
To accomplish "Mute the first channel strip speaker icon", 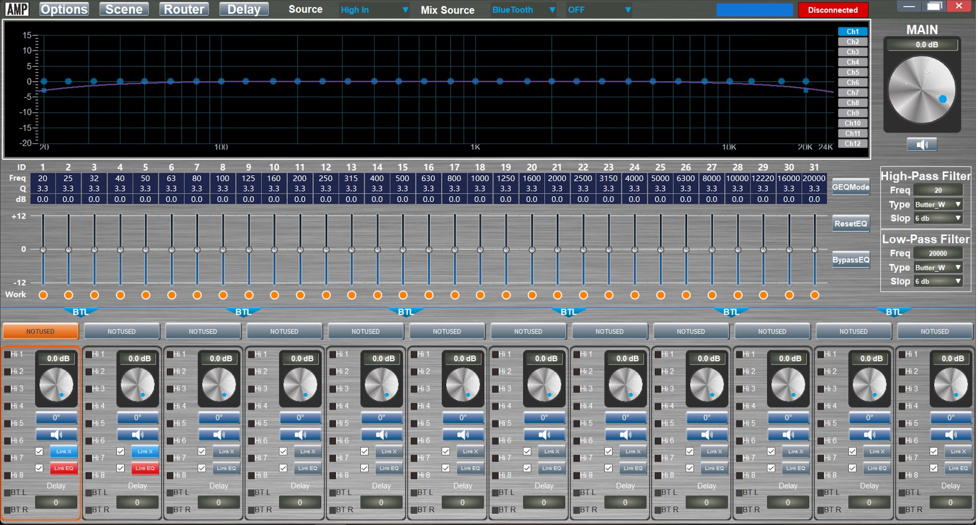I will (56, 435).
